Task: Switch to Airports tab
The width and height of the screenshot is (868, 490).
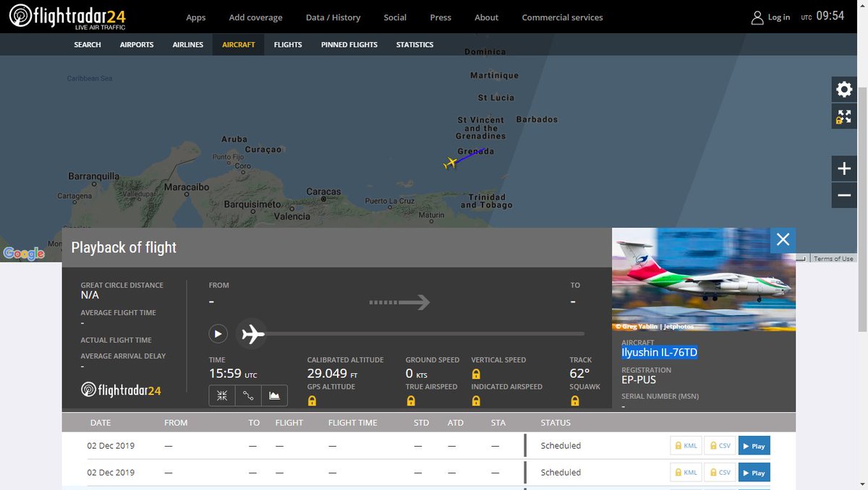Action: tap(137, 45)
